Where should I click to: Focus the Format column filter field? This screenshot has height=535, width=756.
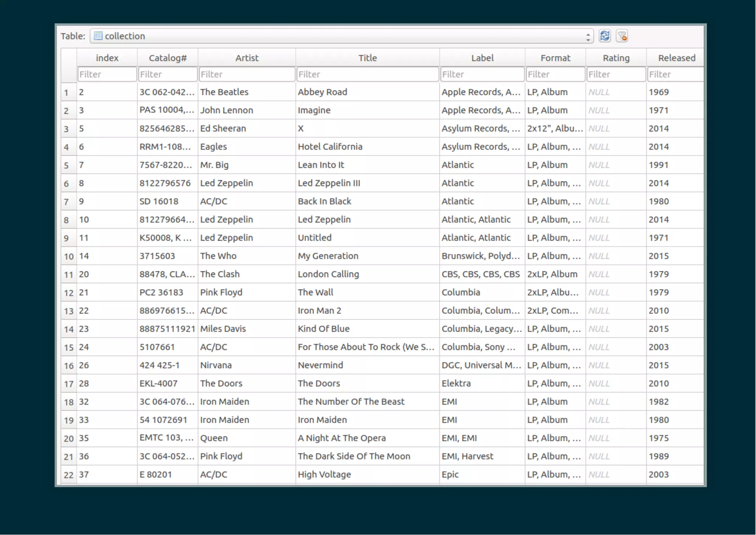(555, 74)
